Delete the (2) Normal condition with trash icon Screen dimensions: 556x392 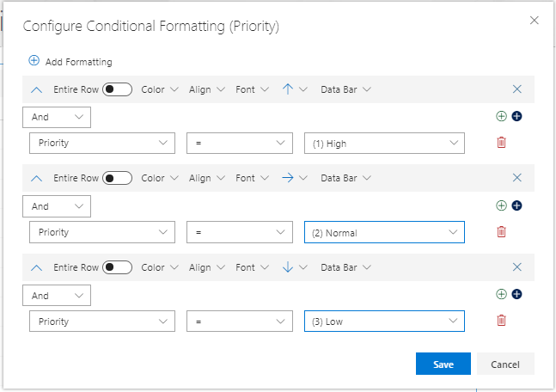501,232
